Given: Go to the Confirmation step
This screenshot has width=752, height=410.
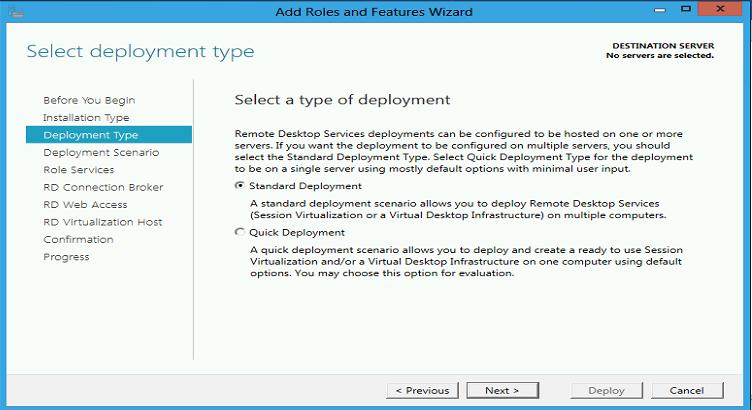Looking at the screenshot, I should point(79,239).
